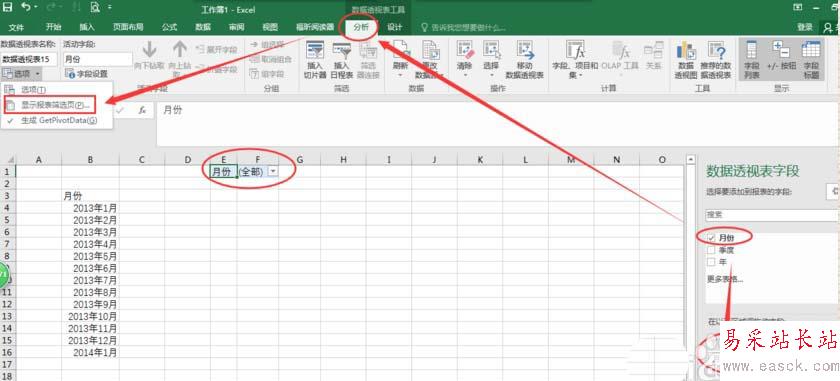Switch to the 页面布局 tab
Screen dimensions: 840x381
128,27
